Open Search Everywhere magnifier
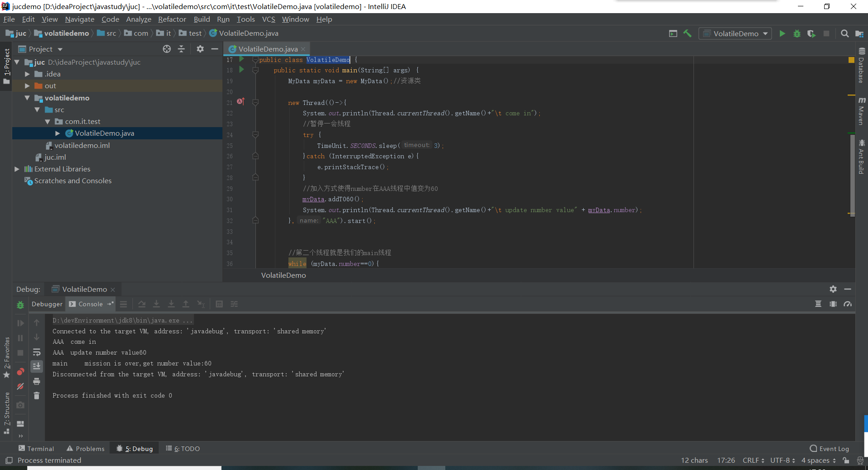Viewport: 868px width, 470px height. [x=844, y=33]
